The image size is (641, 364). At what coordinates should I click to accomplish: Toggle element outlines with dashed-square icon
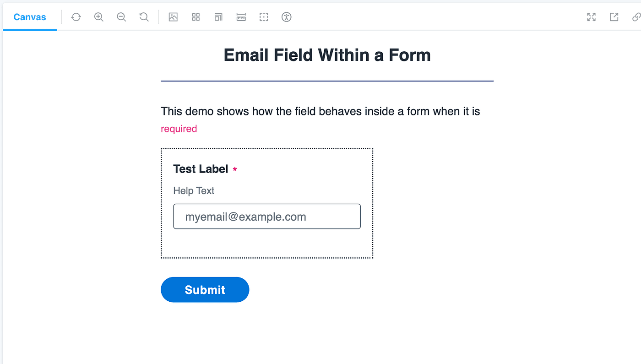264,17
